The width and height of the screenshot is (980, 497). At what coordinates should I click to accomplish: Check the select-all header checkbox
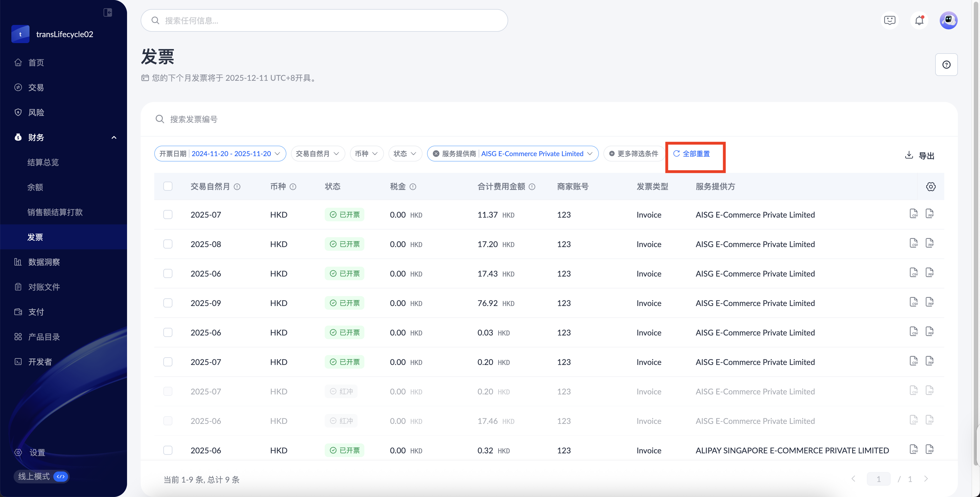(x=168, y=186)
